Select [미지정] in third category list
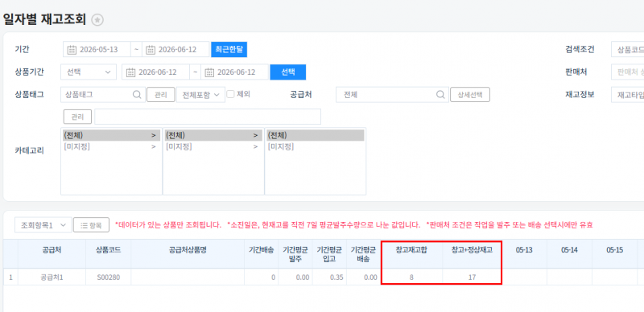Viewport: 644px width, 312px height. (x=315, y=146)
